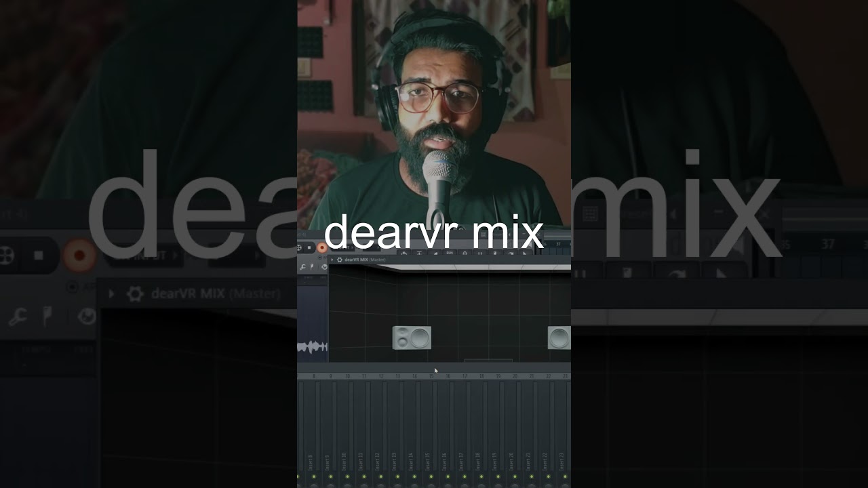Mute mixer track Insert 11
Image resolution: width=868 pixels, height=488 pixels.
point(363,477)
